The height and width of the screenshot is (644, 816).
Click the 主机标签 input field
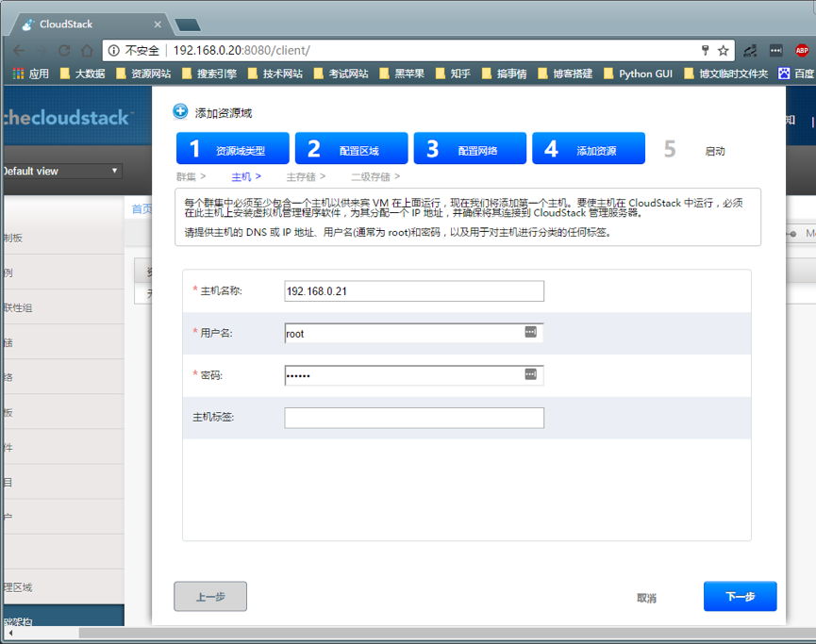[x=413, y=418]
